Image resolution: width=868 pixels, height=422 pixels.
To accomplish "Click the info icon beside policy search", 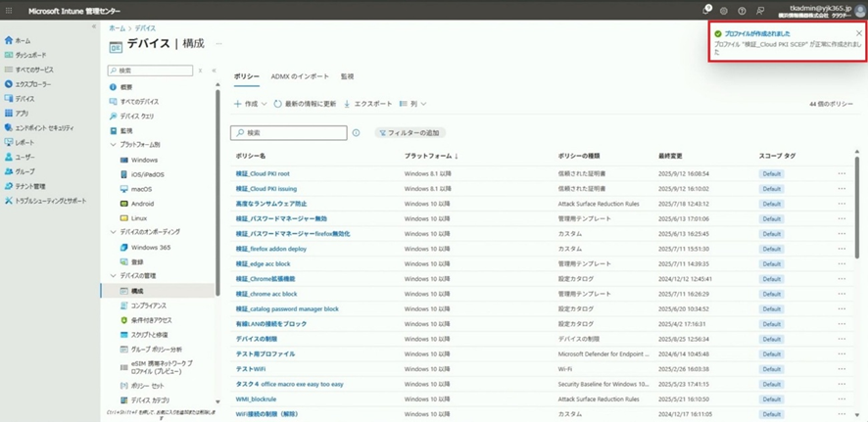I will [356, 133].
